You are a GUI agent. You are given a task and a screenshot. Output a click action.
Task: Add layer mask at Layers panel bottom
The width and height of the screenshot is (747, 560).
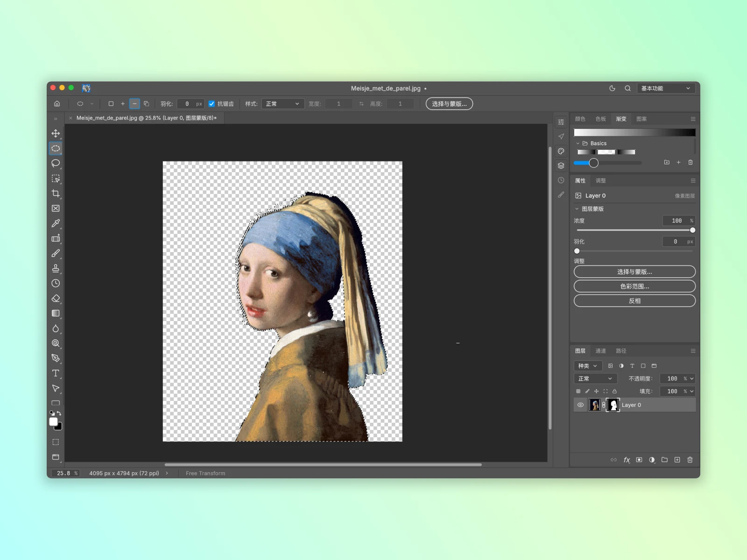(x=639, y=460)
